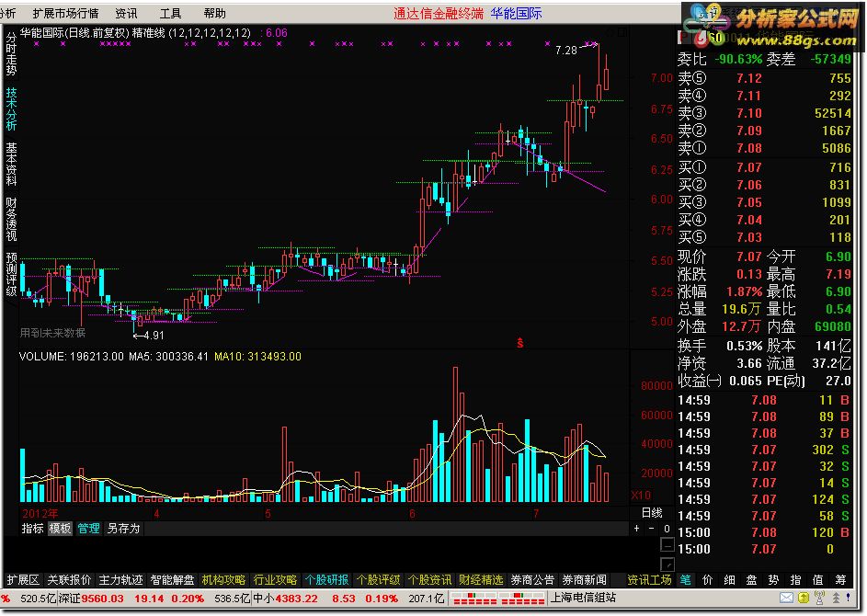Click the 指标 button below the chart
867x616 pixels.
(32, 529)
